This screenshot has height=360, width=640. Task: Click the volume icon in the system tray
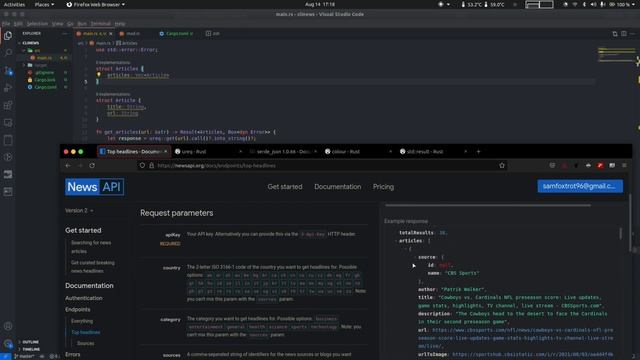click(x=593, y=4)
